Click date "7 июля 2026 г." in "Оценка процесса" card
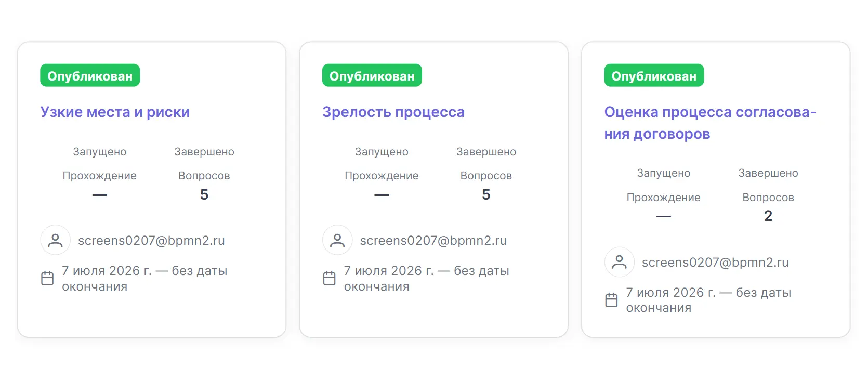 click(x=670, y=293)
